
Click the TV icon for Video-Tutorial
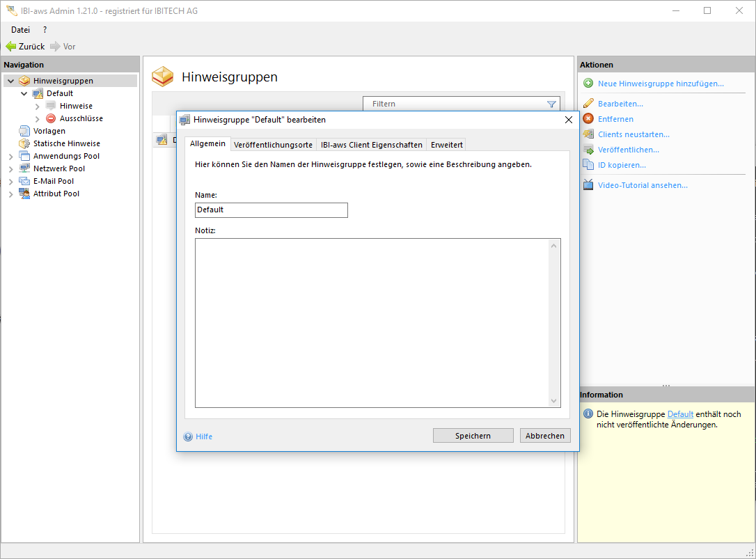pos(588,185)
